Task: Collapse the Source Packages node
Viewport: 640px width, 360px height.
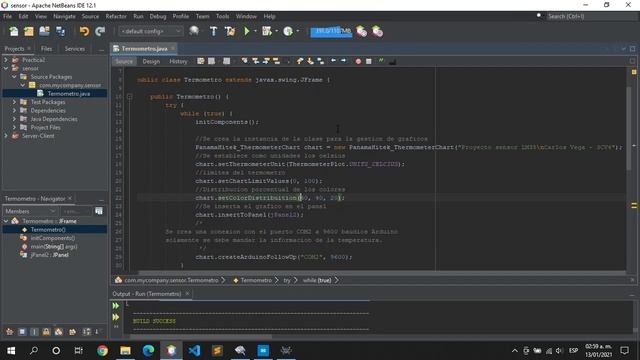Action: (14, 77)
